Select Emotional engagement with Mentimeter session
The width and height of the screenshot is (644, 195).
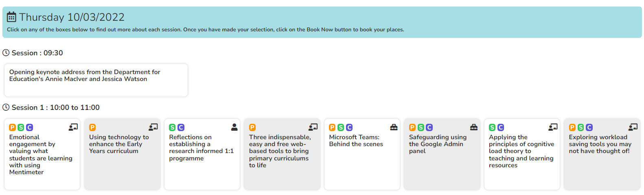point(42,154)
